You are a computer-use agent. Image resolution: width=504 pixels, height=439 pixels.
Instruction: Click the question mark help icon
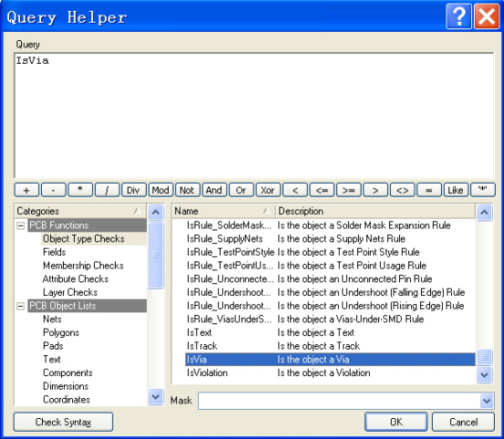(x=458, y=16)
